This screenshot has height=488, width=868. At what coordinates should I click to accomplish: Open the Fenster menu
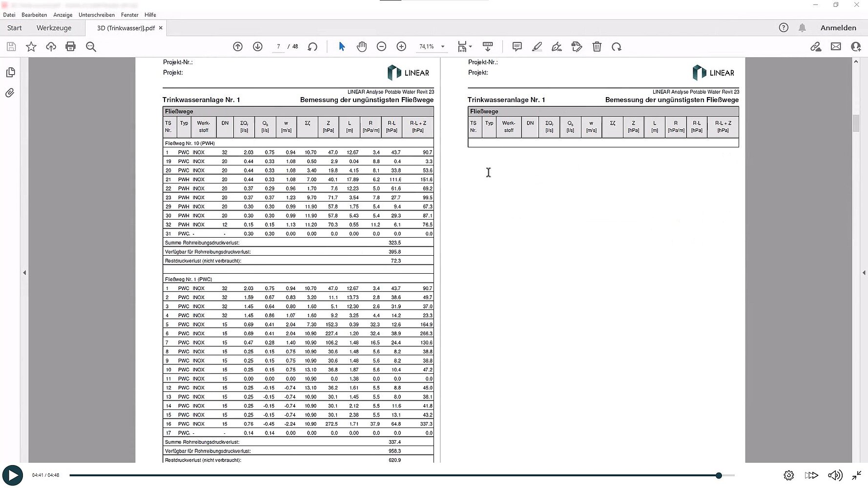tap(130, 15)
